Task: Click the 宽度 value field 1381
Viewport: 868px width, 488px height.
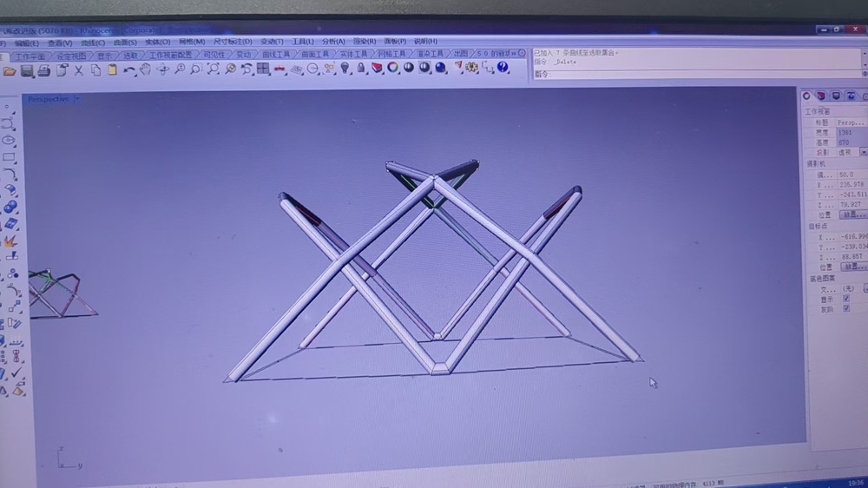Action: pos(851,132)
